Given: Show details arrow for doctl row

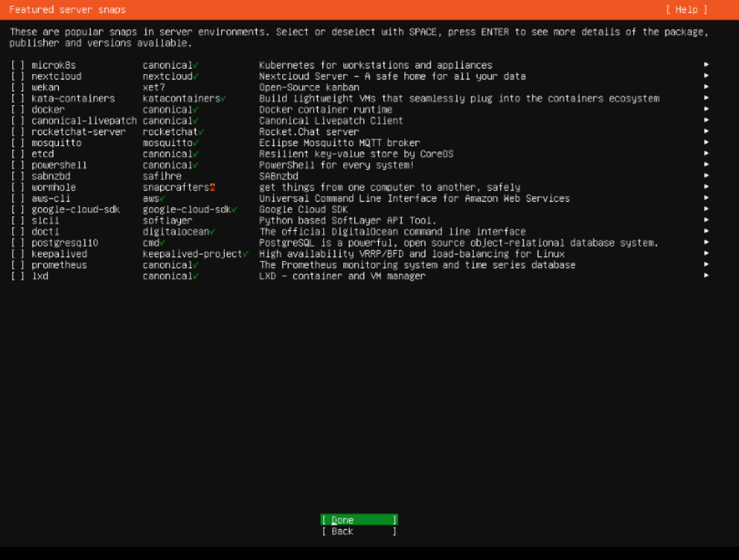Looking at the screenshot, I should (706, 231).
